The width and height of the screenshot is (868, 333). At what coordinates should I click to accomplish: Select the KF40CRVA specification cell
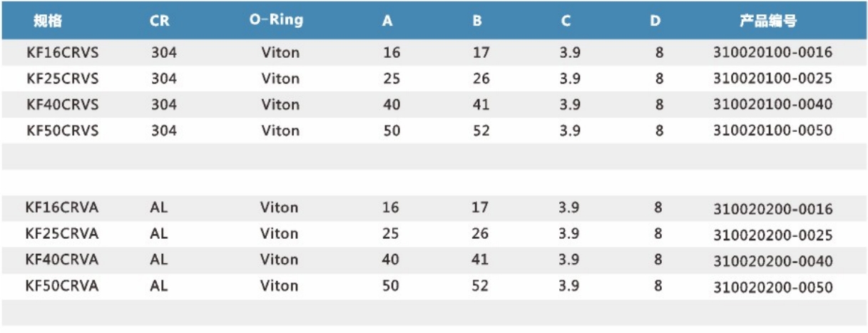pyautogui.click(x=62, y=260)
